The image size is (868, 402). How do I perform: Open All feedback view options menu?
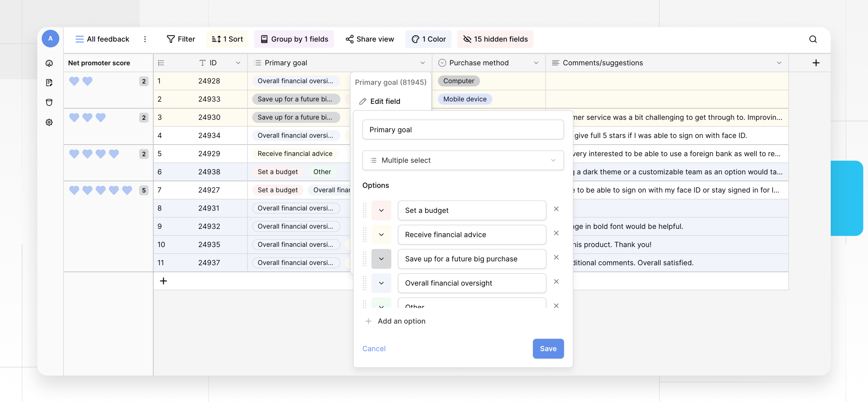(145, 39)
